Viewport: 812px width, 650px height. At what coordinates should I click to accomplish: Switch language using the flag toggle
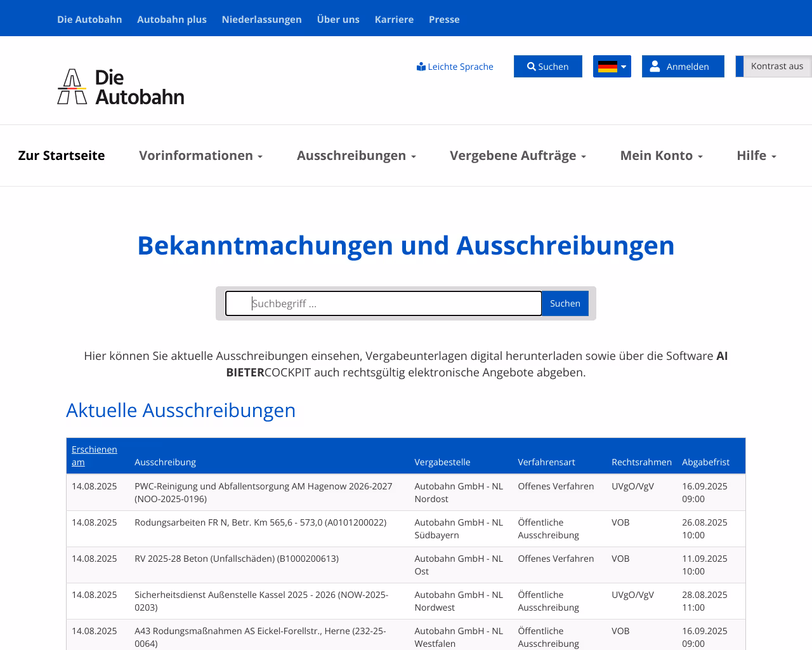pos(611,66)
